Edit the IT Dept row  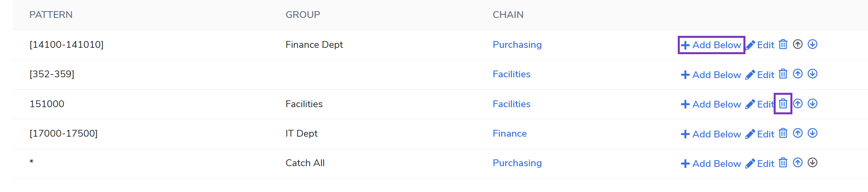760,134
